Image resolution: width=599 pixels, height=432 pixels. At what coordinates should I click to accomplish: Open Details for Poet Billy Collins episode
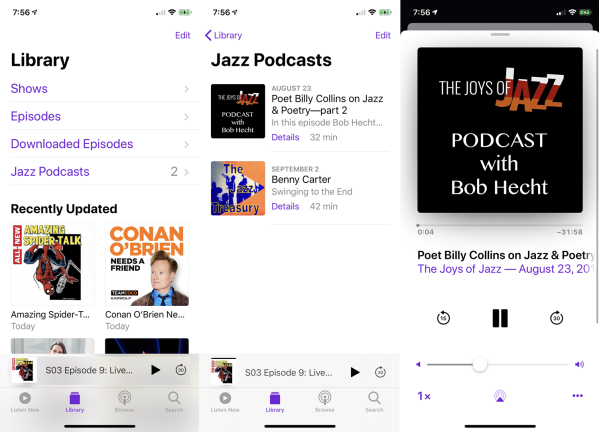click(285, 137)
